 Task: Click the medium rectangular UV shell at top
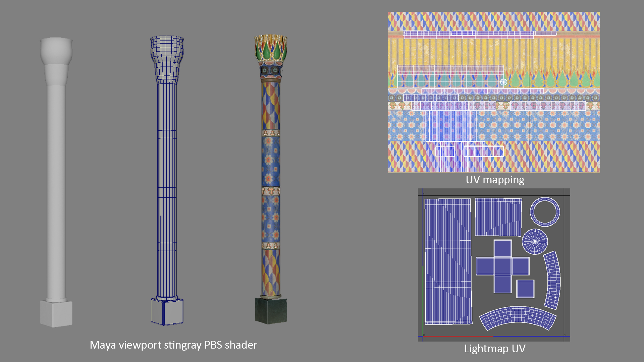(x=498, y=217)
